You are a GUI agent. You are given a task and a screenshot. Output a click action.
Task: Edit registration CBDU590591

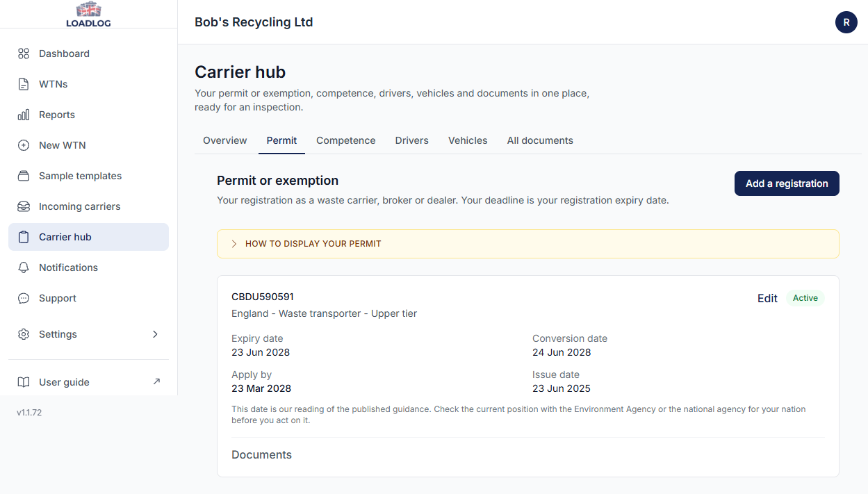[767, 298]
